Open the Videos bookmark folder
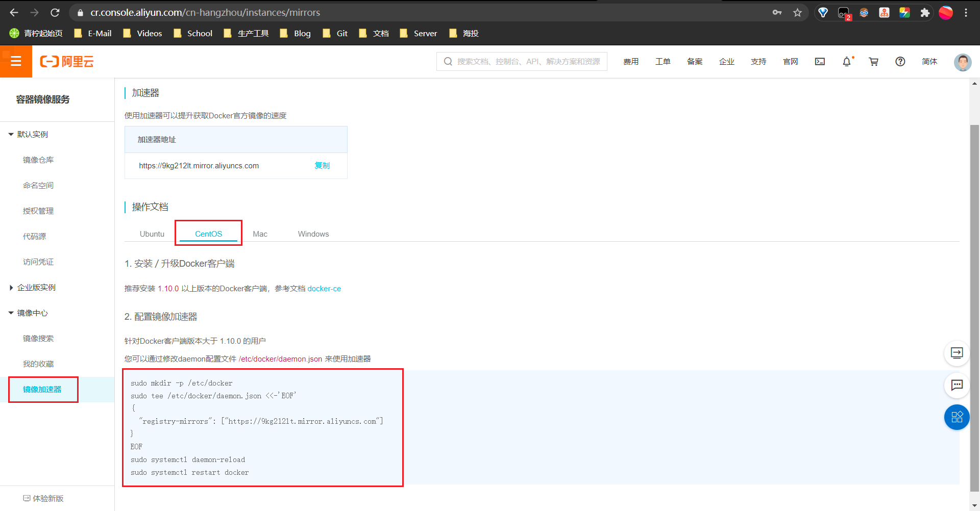This screenshot has width=980, height=511. pyautogui.click(x=142, y=33)
